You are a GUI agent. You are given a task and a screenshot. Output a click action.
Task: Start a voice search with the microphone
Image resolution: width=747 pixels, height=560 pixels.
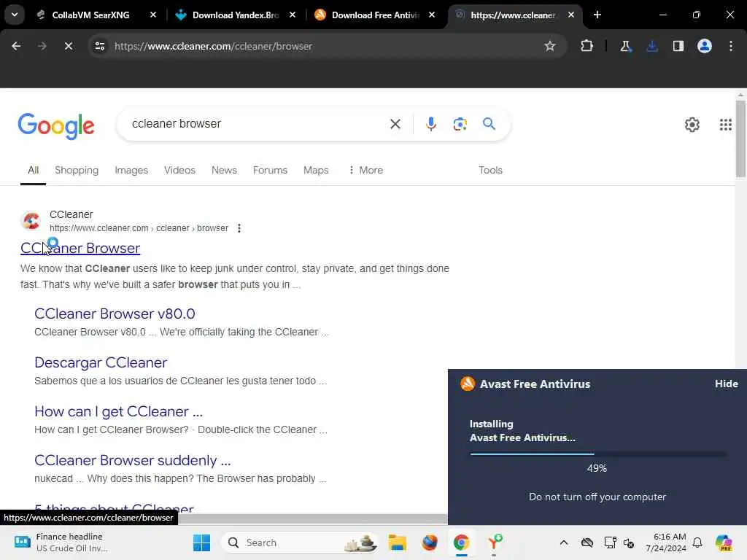[x=430, y=124]
